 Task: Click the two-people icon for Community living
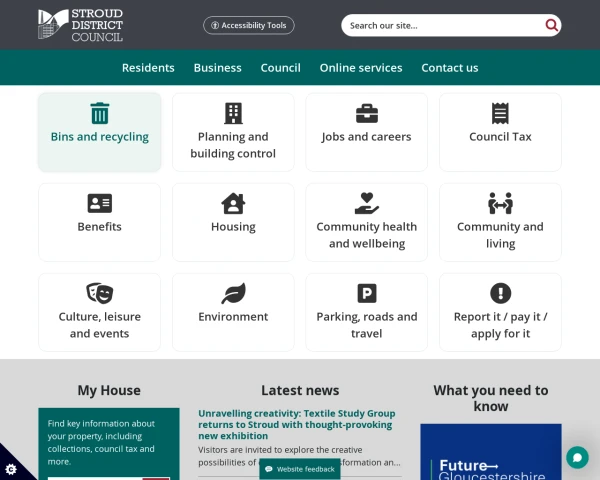click(500, 203)
